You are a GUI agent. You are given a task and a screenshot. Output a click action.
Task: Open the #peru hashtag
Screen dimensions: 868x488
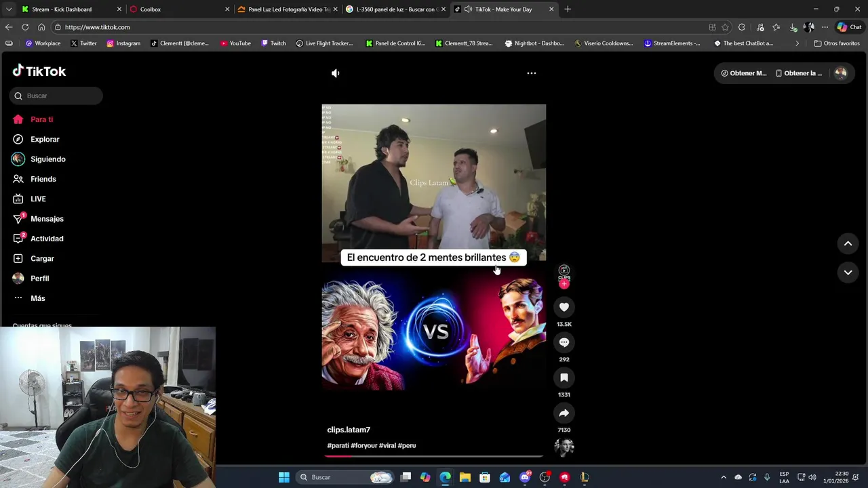click(x=407, y=445)
